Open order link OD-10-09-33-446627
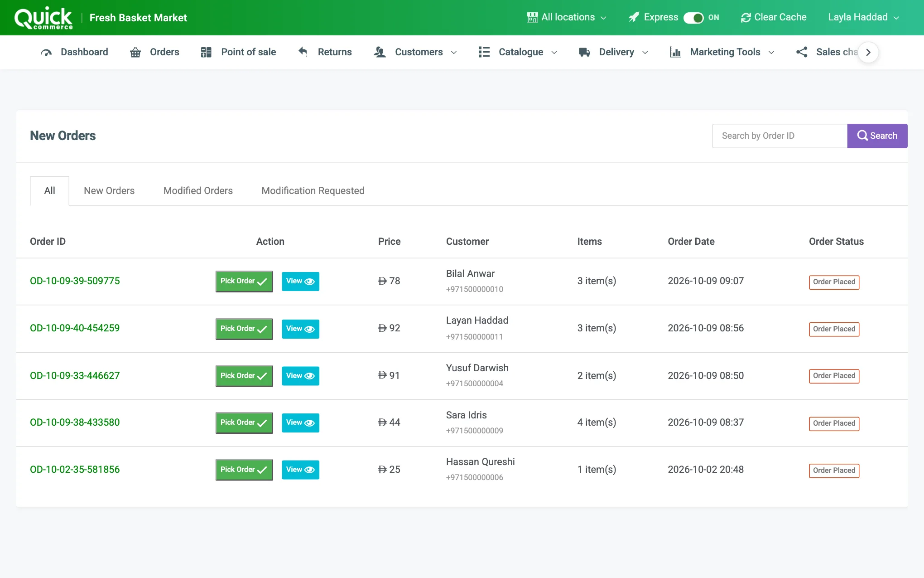Image resolution: width=924 pixels, height=578 pixels. 75,376
